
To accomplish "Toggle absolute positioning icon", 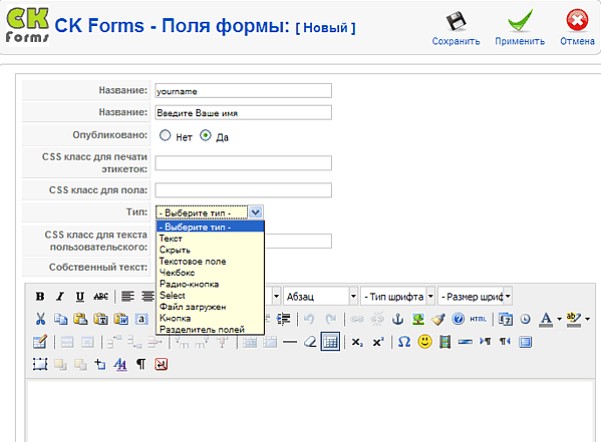I will pos(100,364).
